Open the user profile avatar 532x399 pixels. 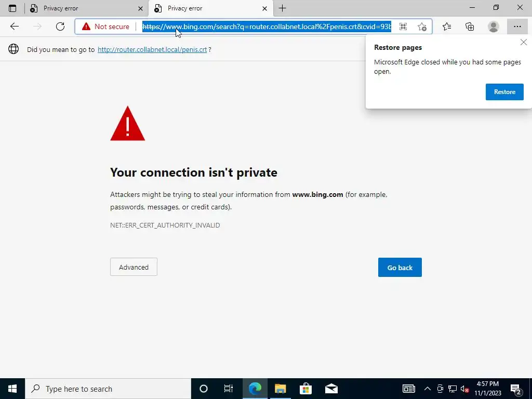(x=494, y=26)
